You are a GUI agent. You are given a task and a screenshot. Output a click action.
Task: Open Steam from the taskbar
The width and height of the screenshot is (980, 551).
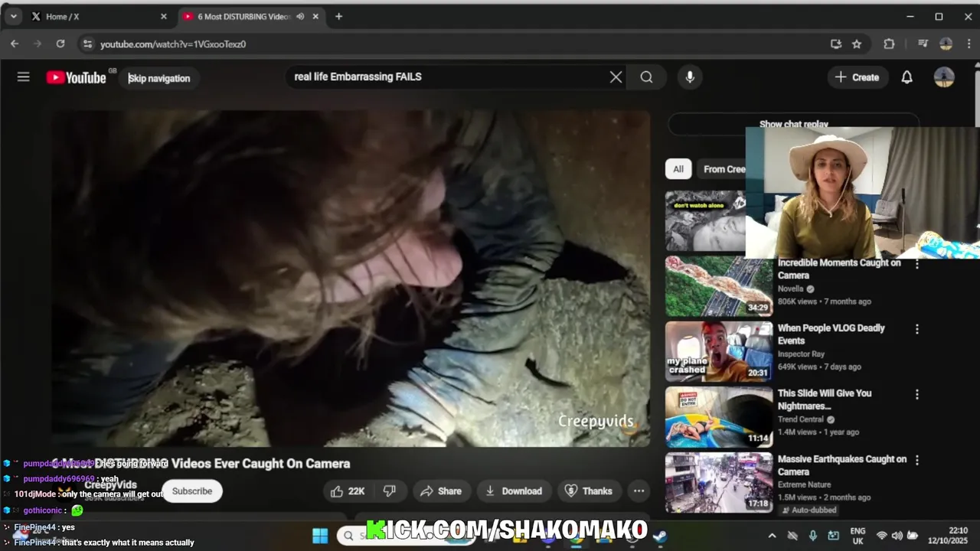pos(660,536)
